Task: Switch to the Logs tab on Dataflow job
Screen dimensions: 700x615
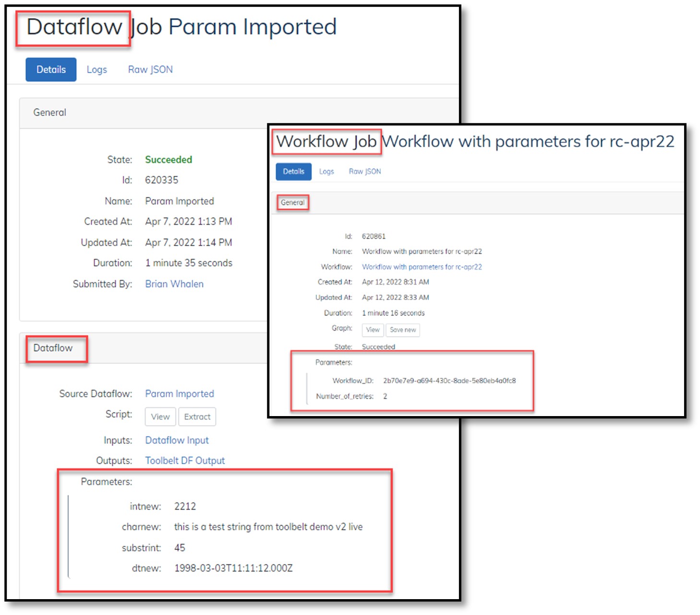Action: pos(97,69)
